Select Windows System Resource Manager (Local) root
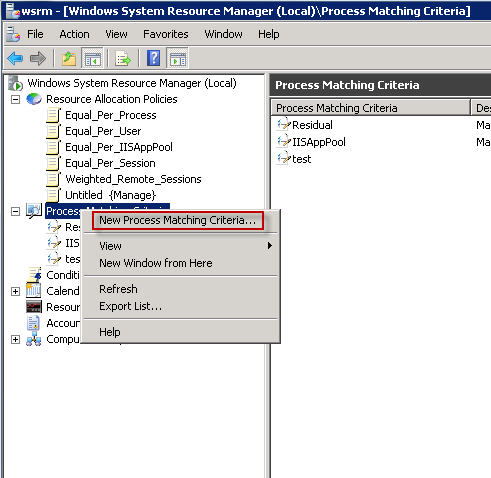Viewport: 491px width, 478px height. tap(132, 83)
